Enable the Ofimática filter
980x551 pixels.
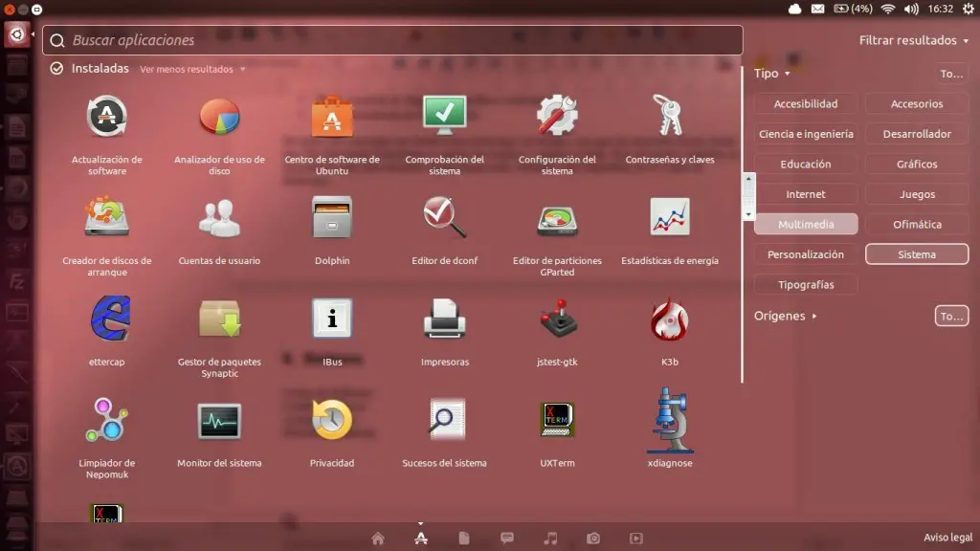(917, 224)
